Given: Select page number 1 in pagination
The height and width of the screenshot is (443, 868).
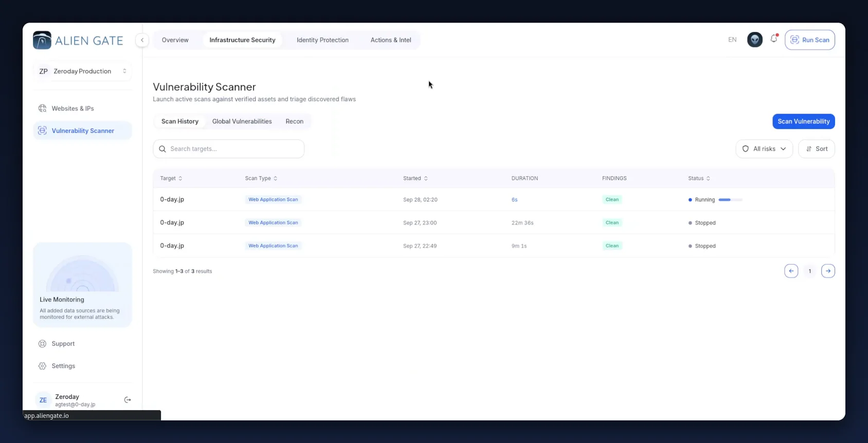Looking at the screenshot, I should pos(810,271).
